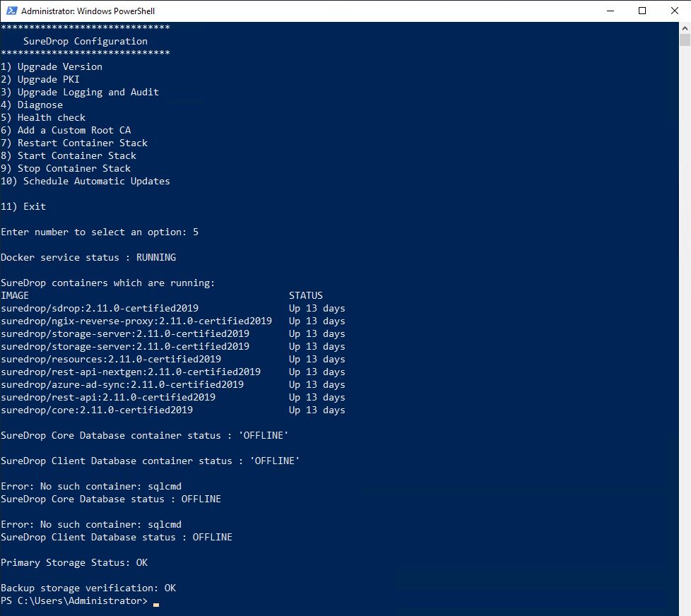This screenshot has width=691, height=616.
Task: Click 'suredrop/azure-ad-sync:2.11.0-certified2019' image name
Action: point(122,385)
